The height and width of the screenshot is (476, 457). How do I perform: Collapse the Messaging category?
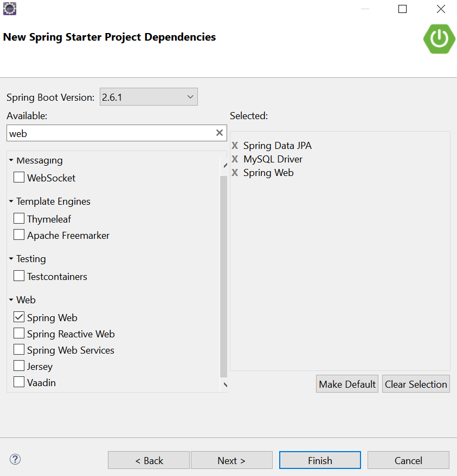click(11, 160)
